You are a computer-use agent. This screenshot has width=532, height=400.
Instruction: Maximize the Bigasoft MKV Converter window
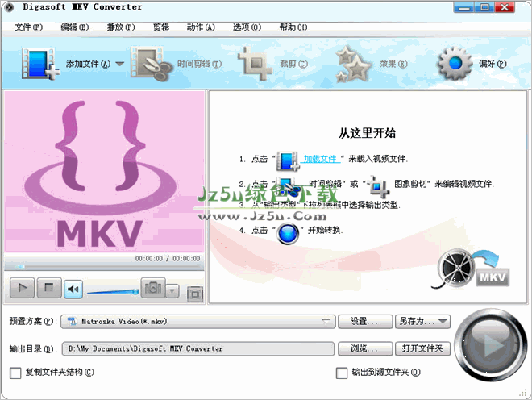click(484, 7)
